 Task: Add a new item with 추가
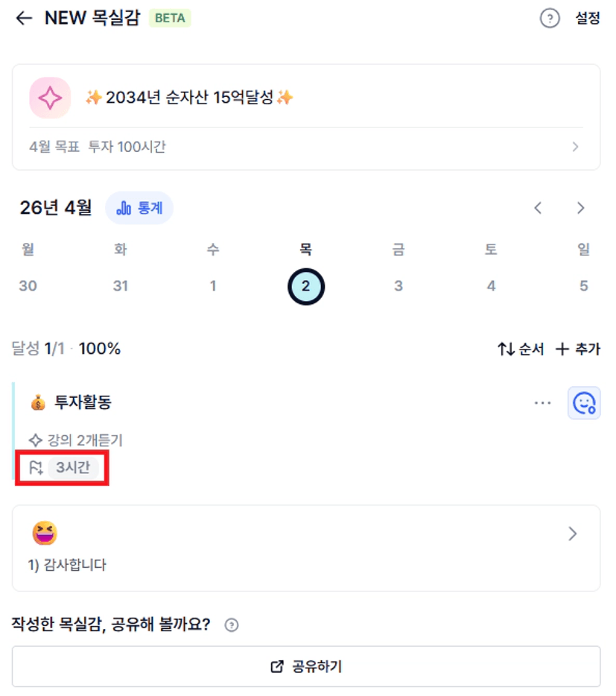[578, 349]
